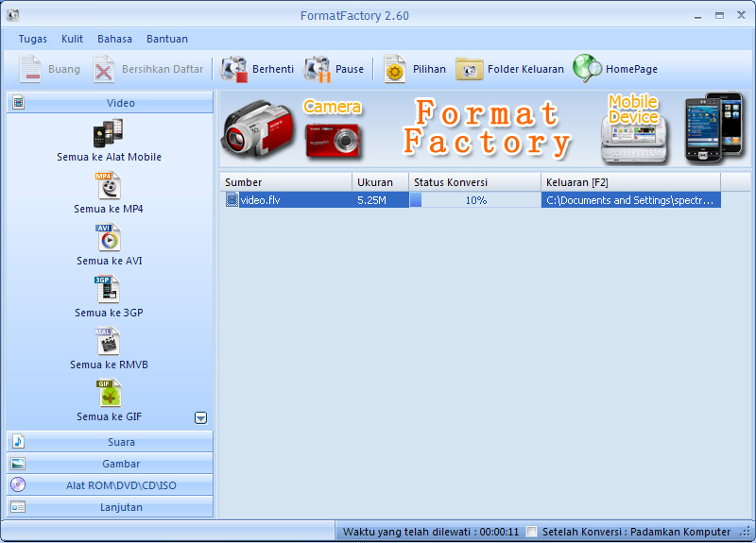The image size is (756, 543).
Task: Select Semua ke Alat Mobile icon
Action: click(109, 133)
